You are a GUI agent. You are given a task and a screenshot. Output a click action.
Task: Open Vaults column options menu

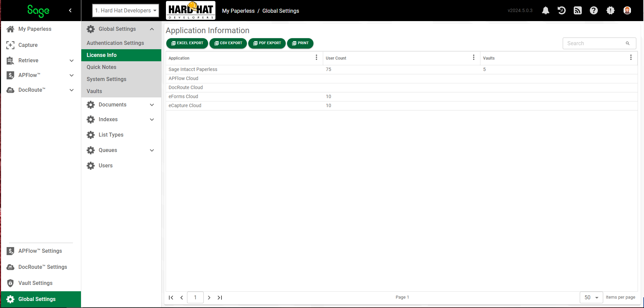[x=631, y=58]
